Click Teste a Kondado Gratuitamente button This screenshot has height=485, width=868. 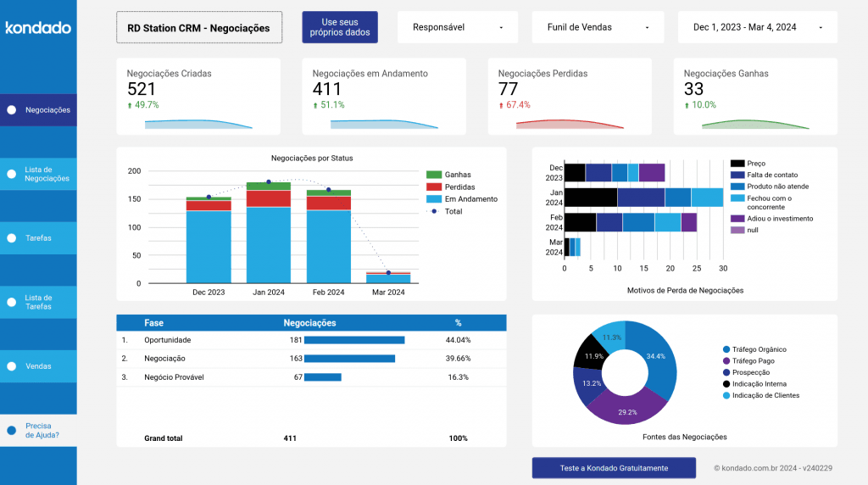coord(614,468)
